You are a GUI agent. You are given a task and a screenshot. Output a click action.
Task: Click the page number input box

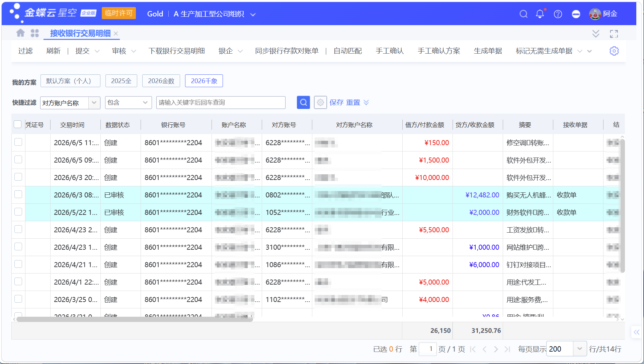point(428,349)
